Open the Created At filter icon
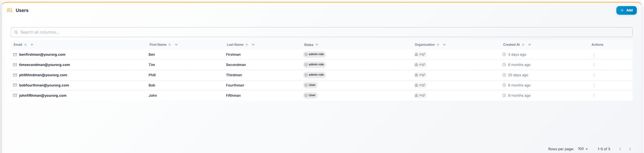This screenshot has width=644, height=153. tap(529, 45)
